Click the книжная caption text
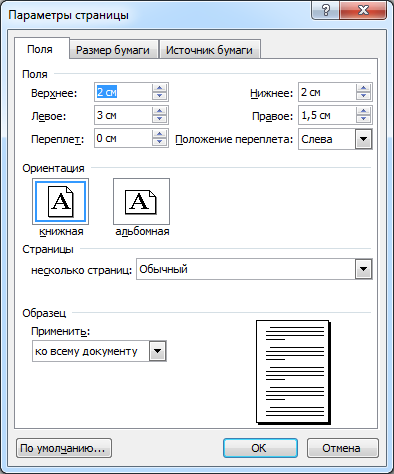 61,231
